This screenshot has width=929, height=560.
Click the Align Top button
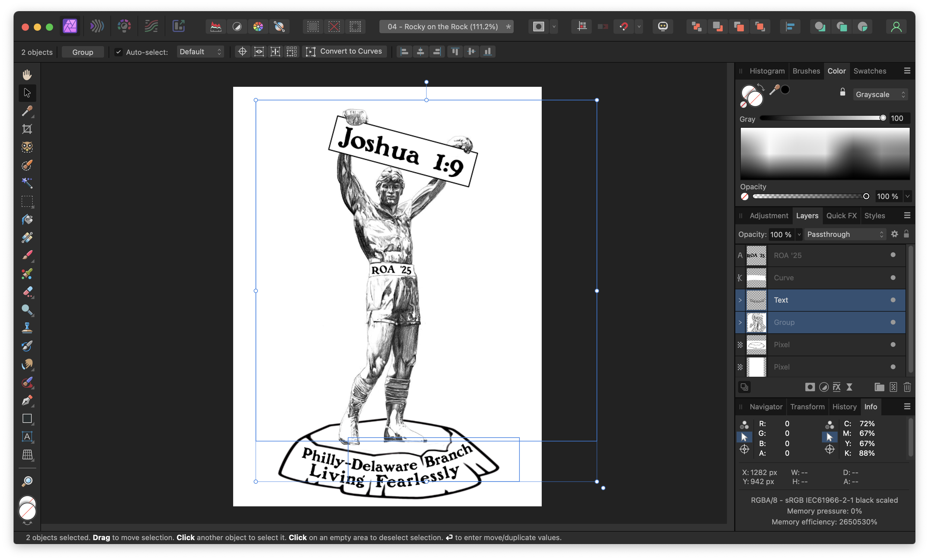[455, 52]
